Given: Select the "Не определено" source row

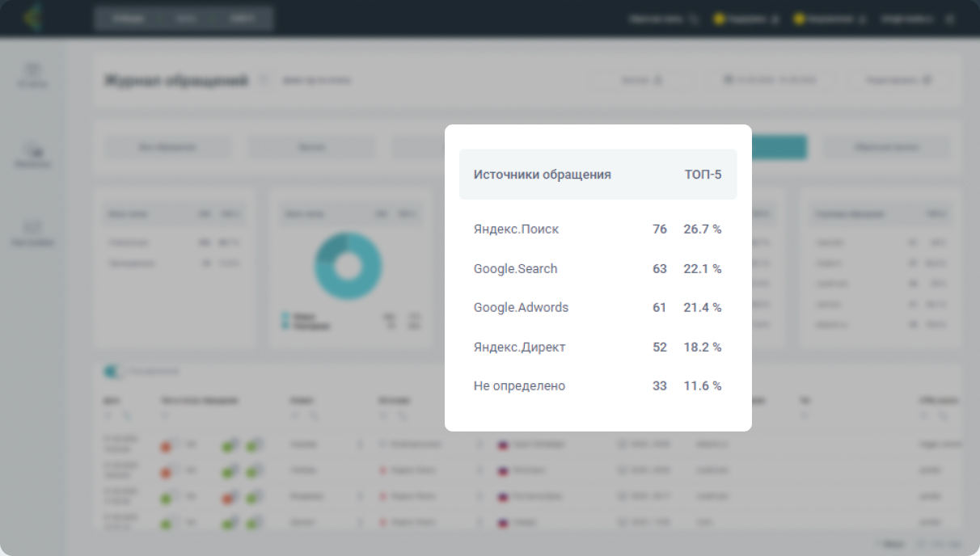Looking at the screenshot, I should coord(598,386).
